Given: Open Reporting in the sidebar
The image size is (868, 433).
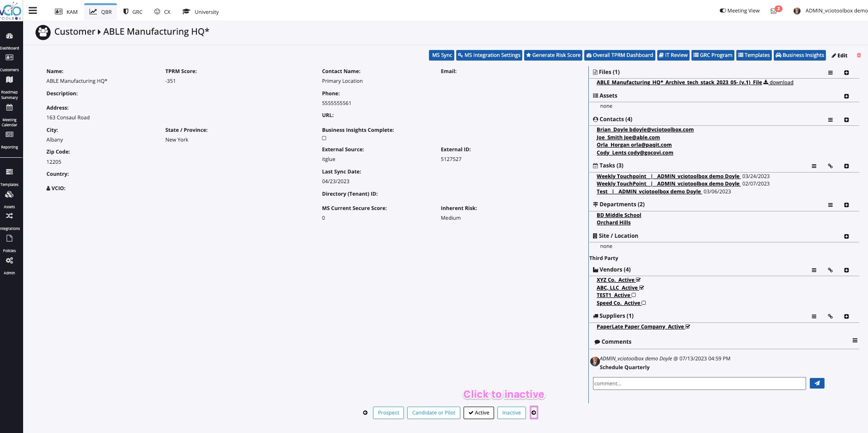Looking at the screenshot, I should click(x=9, y=140).
